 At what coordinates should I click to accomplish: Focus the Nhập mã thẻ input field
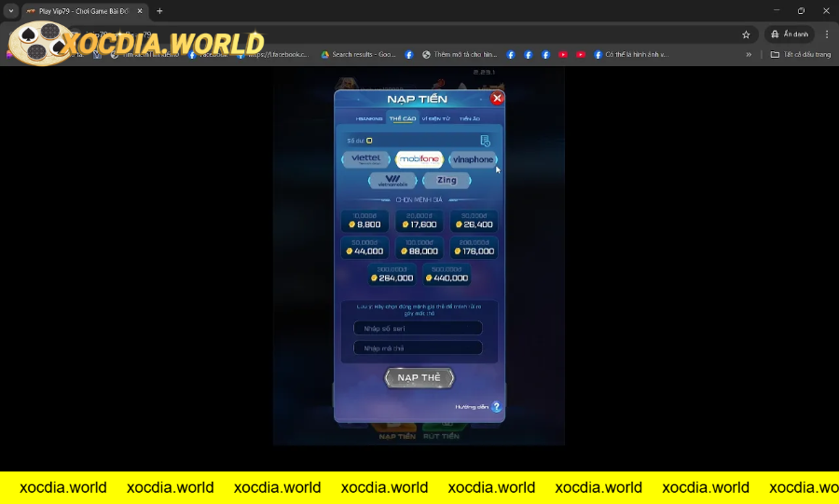(418, 347)
